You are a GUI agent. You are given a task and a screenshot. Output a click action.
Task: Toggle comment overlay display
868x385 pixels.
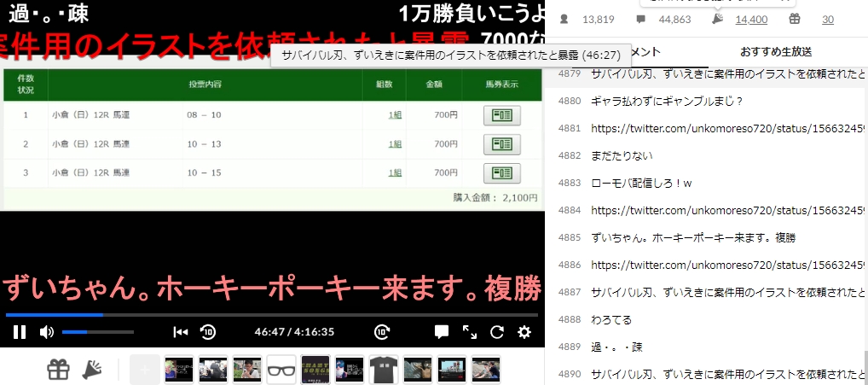point(442,332)
